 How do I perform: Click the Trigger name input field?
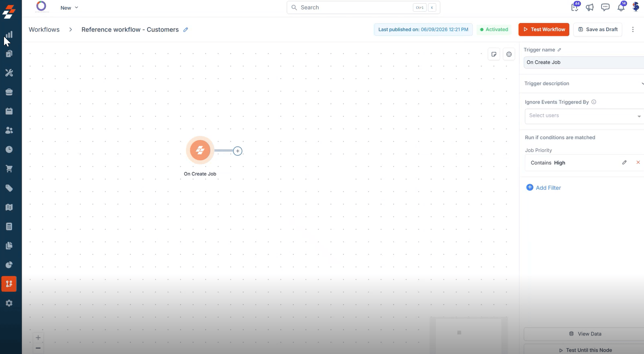584,62
